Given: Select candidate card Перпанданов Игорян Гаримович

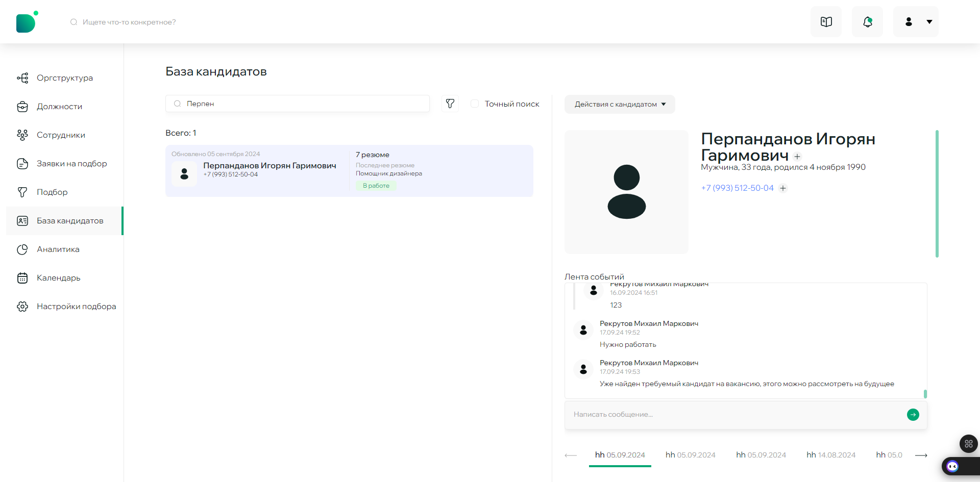Looking at the screenshot, I should click(349, 171).
